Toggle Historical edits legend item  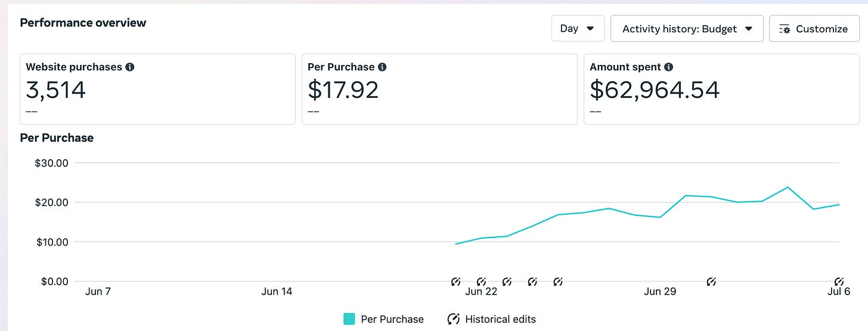click(x=492, y=319)
